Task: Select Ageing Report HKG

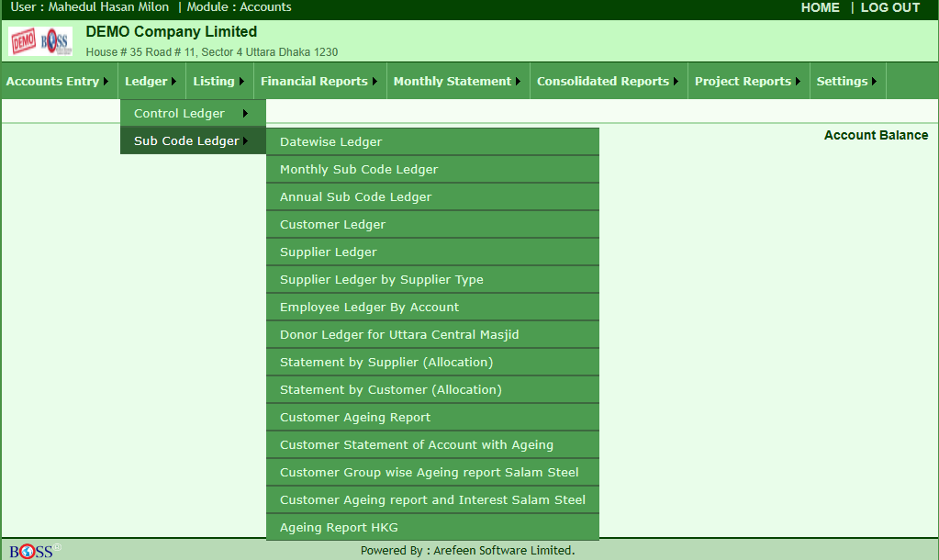Action: pyautogui.click(x=432, y=528)
